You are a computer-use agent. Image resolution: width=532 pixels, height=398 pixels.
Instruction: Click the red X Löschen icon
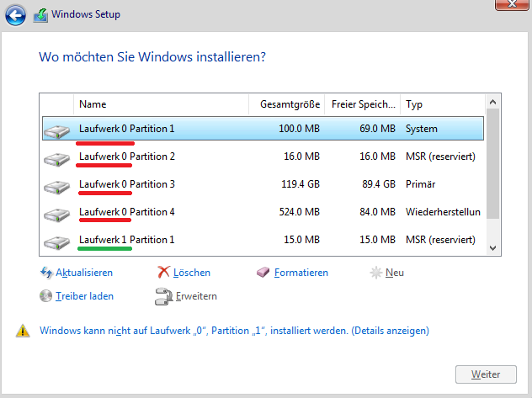point(163,273)
